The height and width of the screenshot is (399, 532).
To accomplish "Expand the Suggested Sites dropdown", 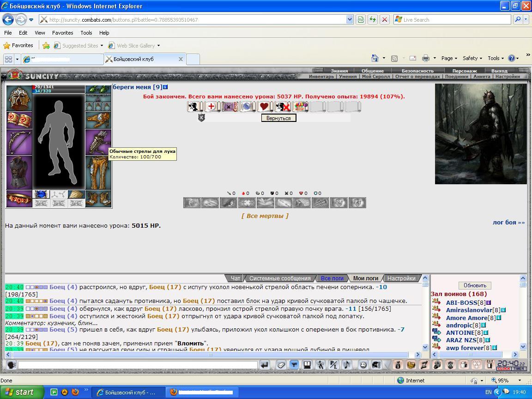I will coord(102,45).
